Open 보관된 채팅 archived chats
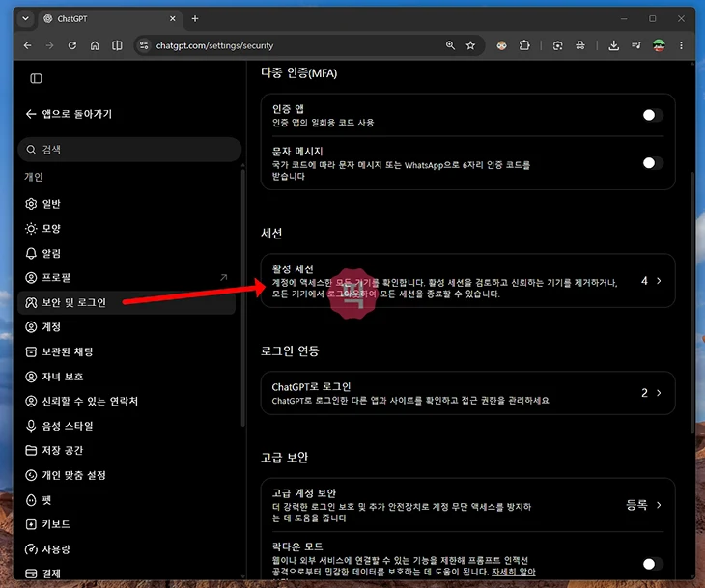Image resolution: width=705 pixels, height=588 pixels. [127, 351]
